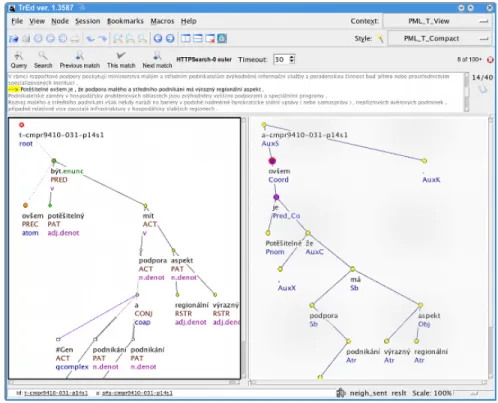Click the open file toolbar icon
Viewport: 498px width, 403px height.
coord(13,39)
